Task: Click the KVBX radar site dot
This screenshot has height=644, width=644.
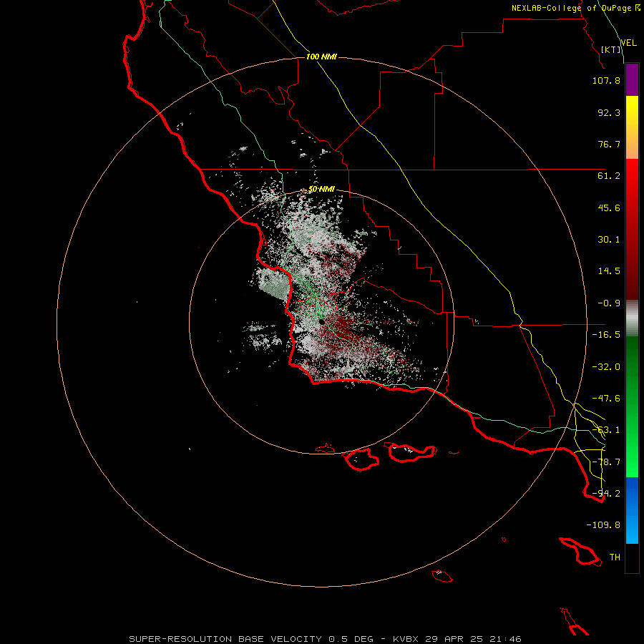Action: 321,321
